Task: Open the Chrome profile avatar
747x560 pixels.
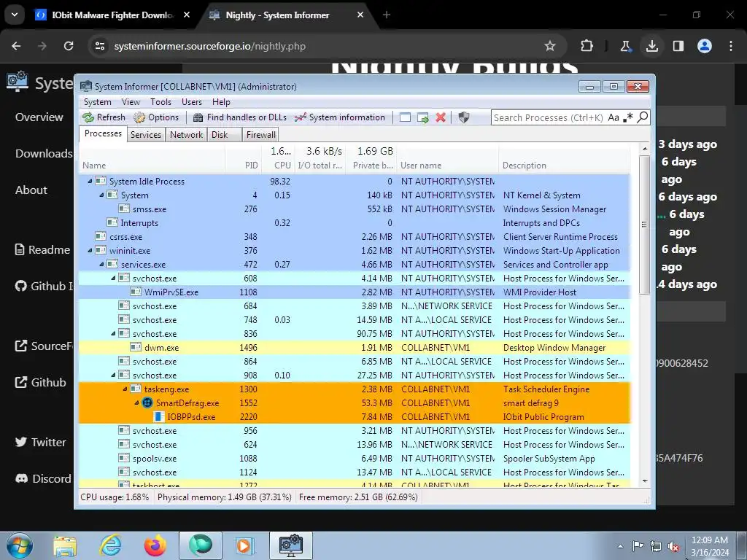Action: pyautogui.click(x=704, y=46)
